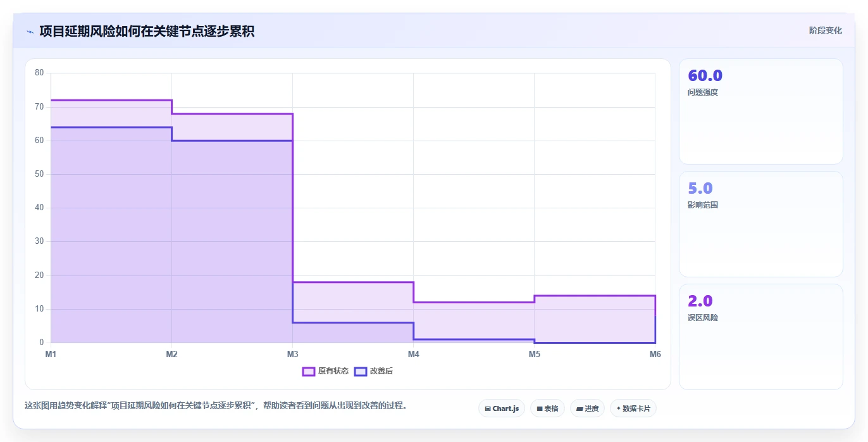
Task: Click the 60.0 value text
Action: [705, 75]
